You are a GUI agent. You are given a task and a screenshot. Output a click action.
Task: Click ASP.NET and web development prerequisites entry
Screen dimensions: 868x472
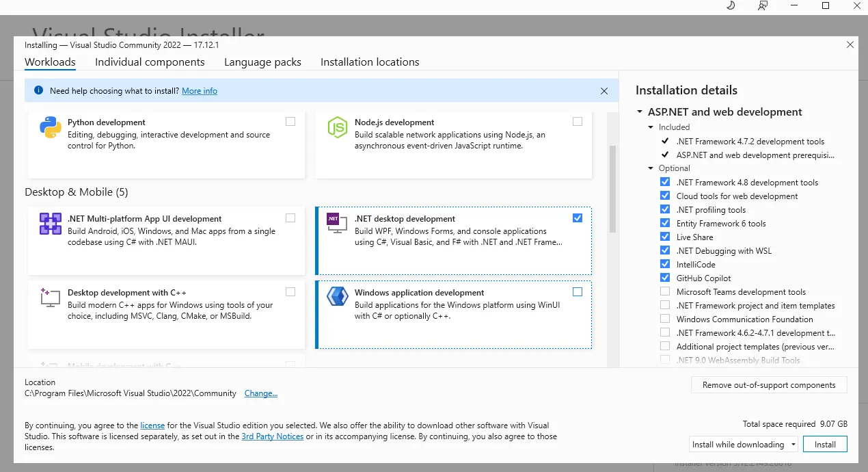[x=755, y=155]
